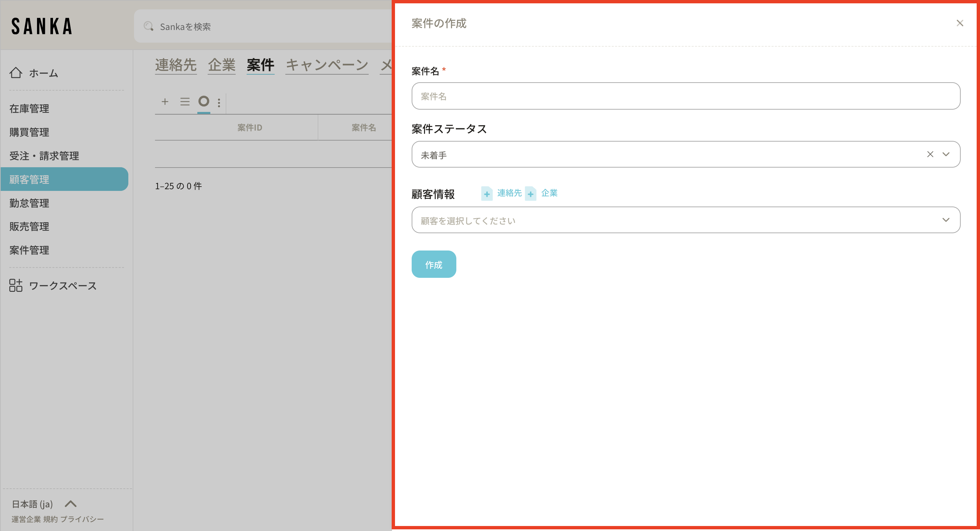Click the Workspace grid icon
The image size is (980, 531).
[x=16, y=285]
